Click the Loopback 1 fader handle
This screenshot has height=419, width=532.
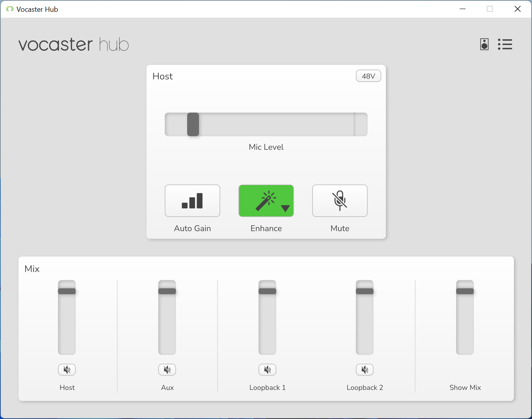click(267, 291)
